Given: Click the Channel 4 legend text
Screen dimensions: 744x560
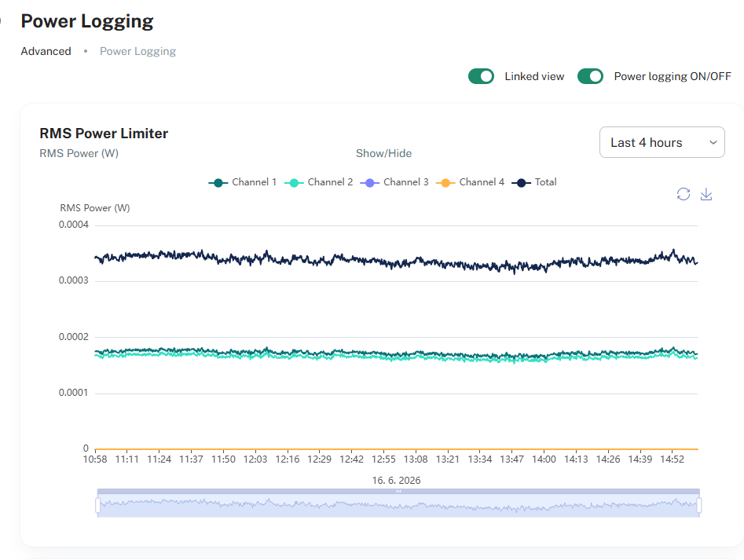Looking at the screenshot, I should click(x=482, y=182).
